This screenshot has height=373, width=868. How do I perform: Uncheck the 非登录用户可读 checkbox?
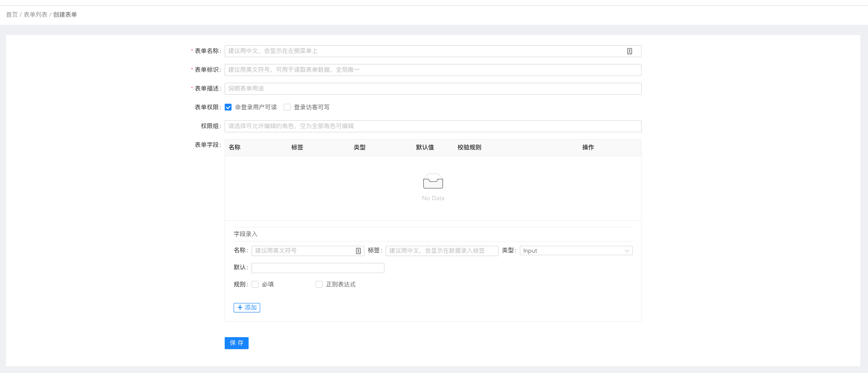tap(228, 107)
